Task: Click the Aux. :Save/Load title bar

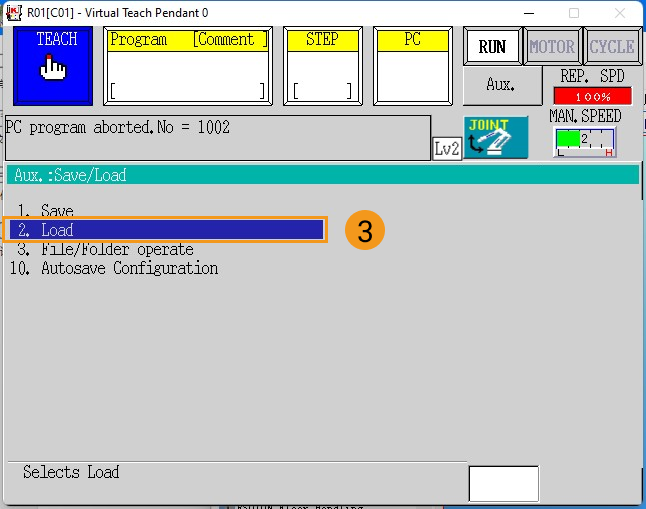Action: point(323,175)
